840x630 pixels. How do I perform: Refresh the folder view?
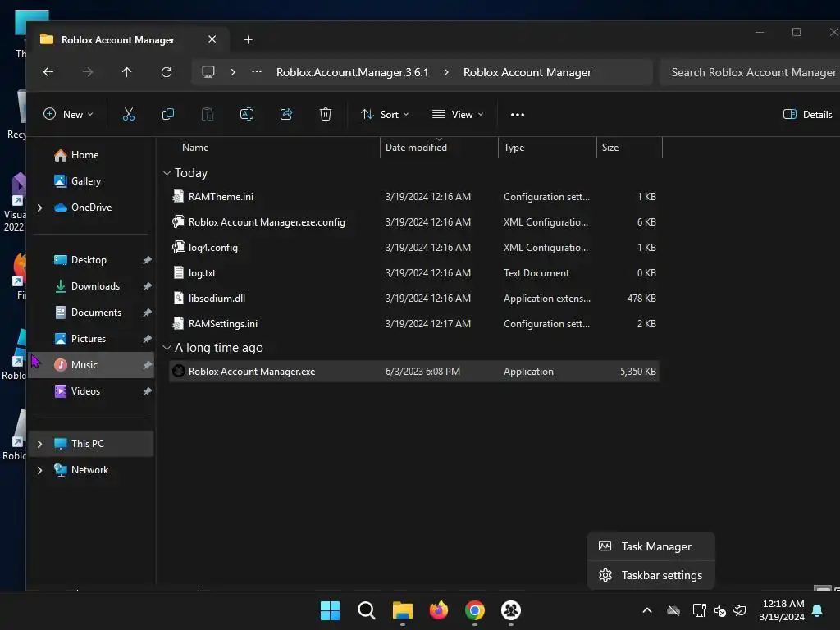[167, 72]
